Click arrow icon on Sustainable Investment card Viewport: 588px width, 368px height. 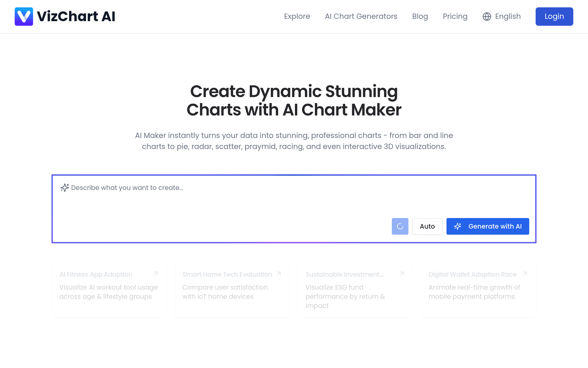coord(402,274)
